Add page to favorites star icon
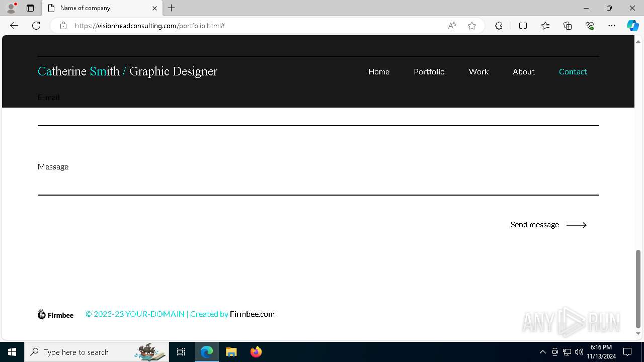The image size is (644, 362). [x=472, y=26]
